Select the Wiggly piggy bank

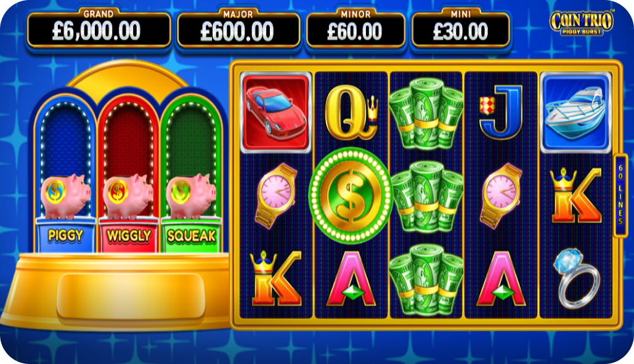(128, 196)
